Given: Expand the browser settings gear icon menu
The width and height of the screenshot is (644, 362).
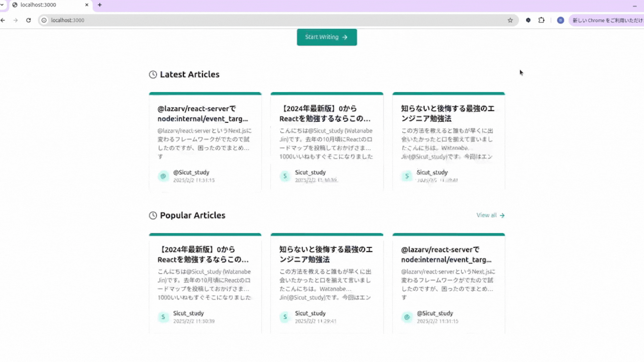Looking at the screenshot, I should [528, 20].
